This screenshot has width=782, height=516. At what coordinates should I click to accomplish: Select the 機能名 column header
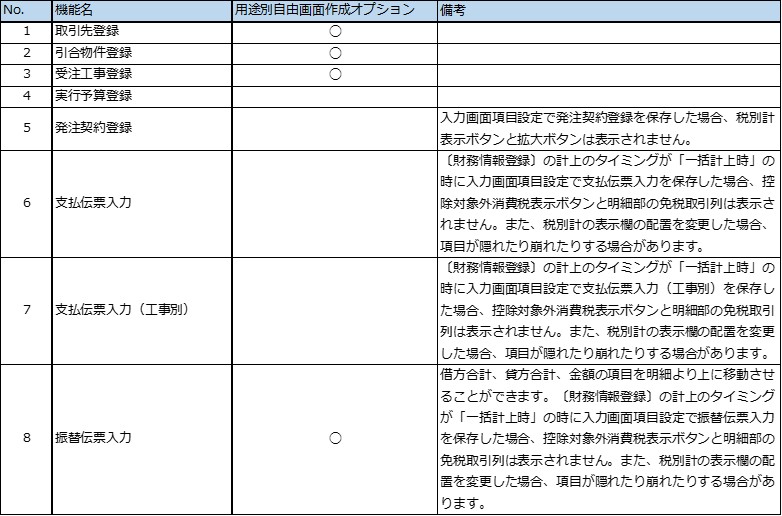pos(76,11)
